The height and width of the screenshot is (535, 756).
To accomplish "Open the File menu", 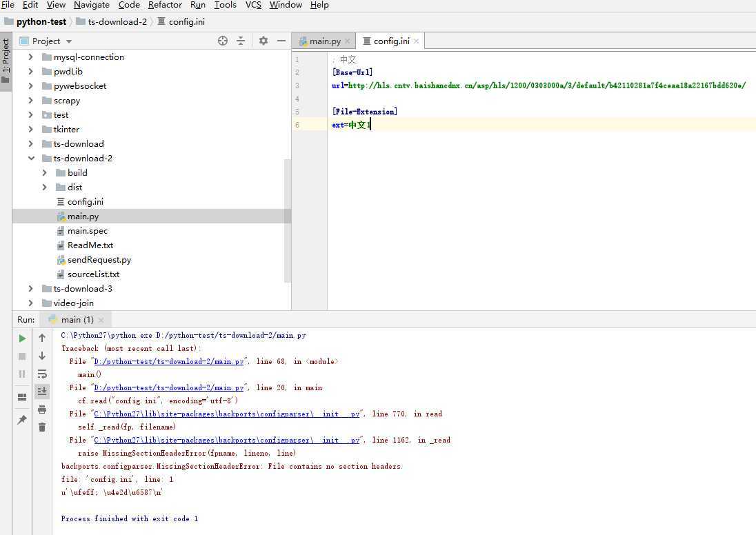I will (8, 5).
